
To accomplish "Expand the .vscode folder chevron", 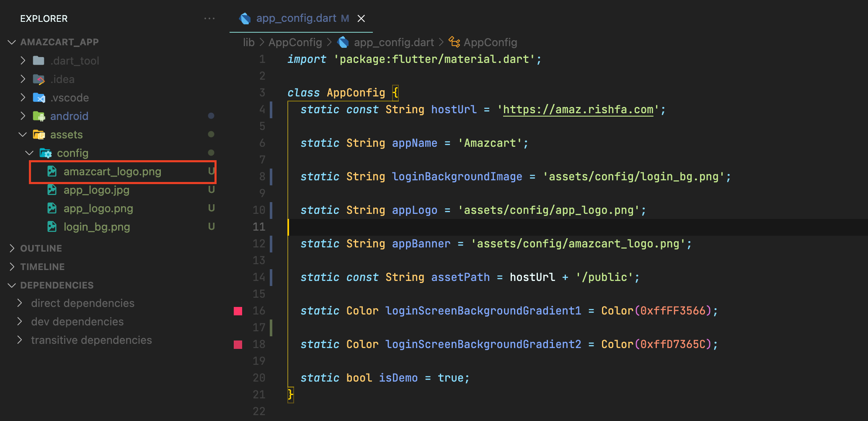I will [x=23, y=98].
